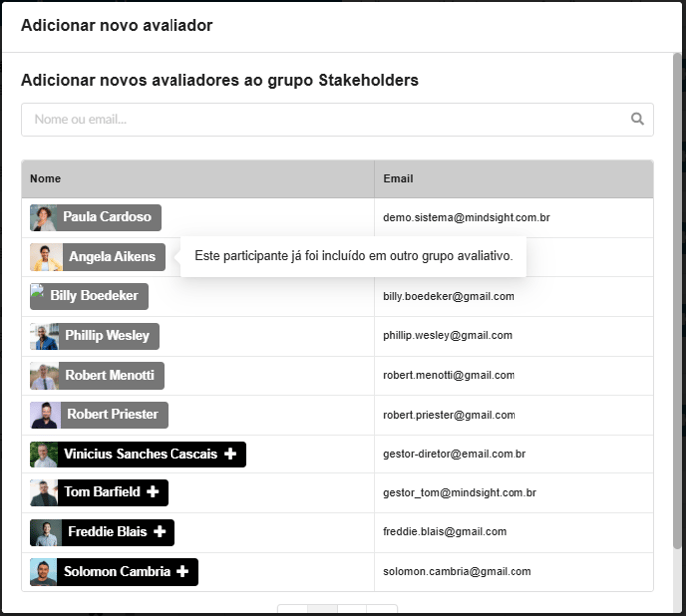Click the pagination control below the table
The image size is (686, 616).
click(x=337, y=609)
